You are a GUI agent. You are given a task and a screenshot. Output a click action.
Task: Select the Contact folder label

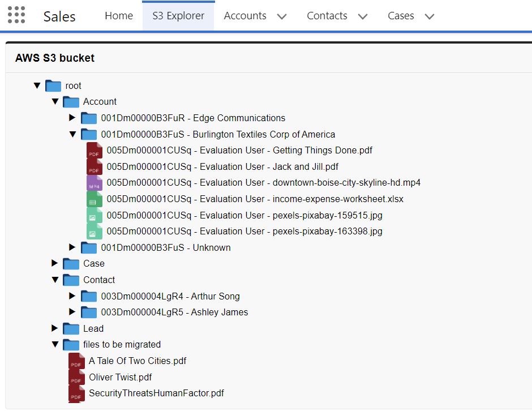pyautogui.click(x=99, y=280)
